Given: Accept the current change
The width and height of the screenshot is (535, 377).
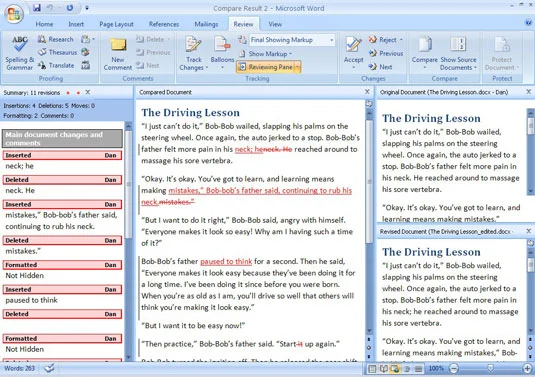Looking at the screenshot, I should [353, 53].
